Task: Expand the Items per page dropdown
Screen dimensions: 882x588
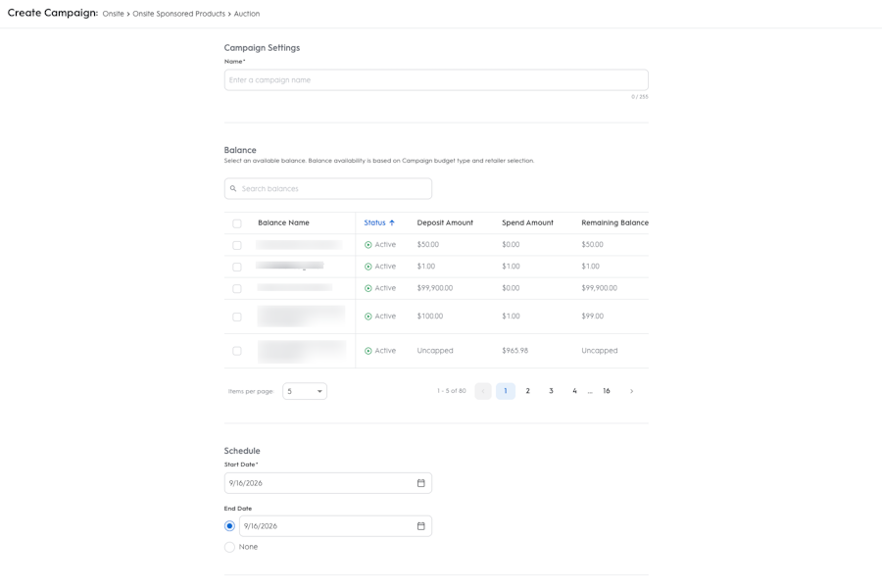Action: (305, 391)
